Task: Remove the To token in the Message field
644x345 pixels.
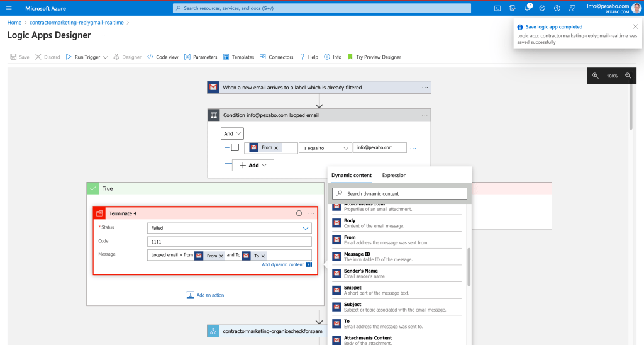Action: tap(263, 256)
